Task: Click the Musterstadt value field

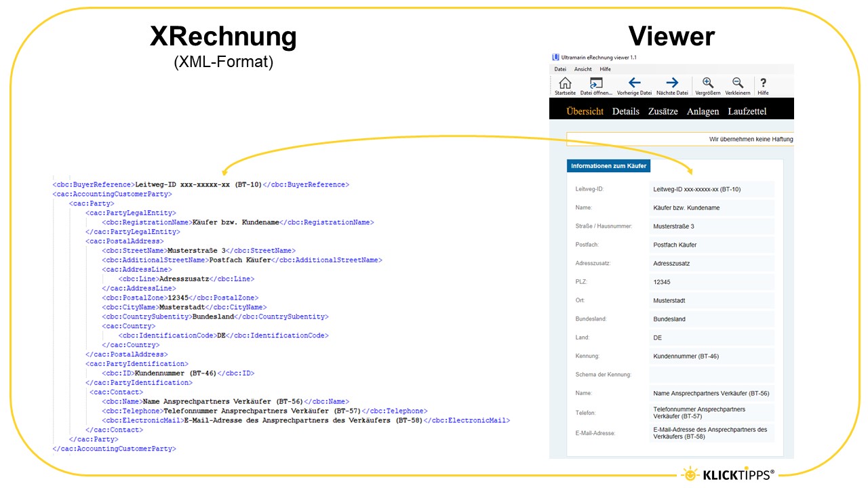Action: (x=711, y=300)
